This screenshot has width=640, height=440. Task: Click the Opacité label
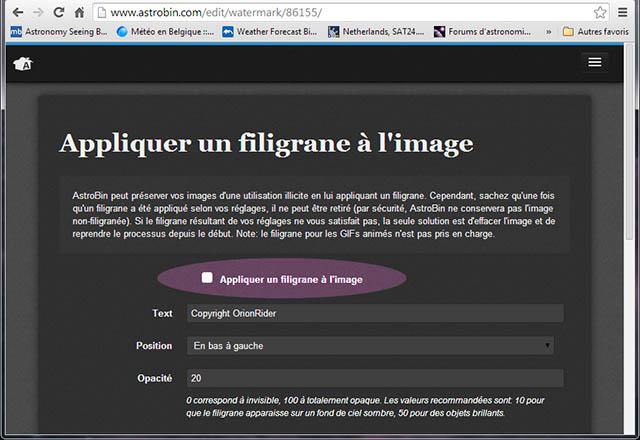pos(155,378)
